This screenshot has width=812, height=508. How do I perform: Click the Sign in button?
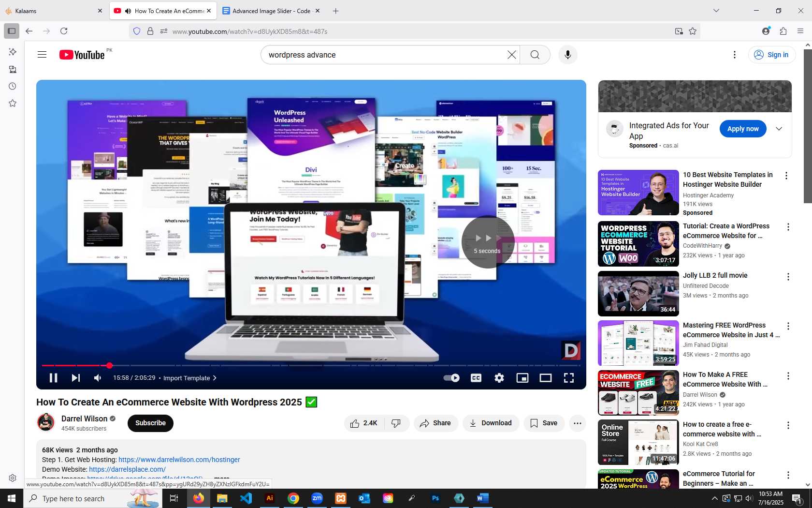771,55
